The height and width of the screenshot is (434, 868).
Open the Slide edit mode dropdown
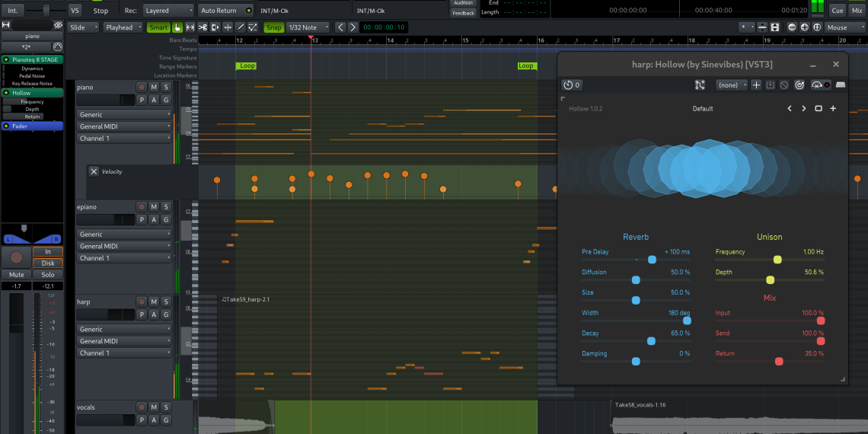click(84, 27)
